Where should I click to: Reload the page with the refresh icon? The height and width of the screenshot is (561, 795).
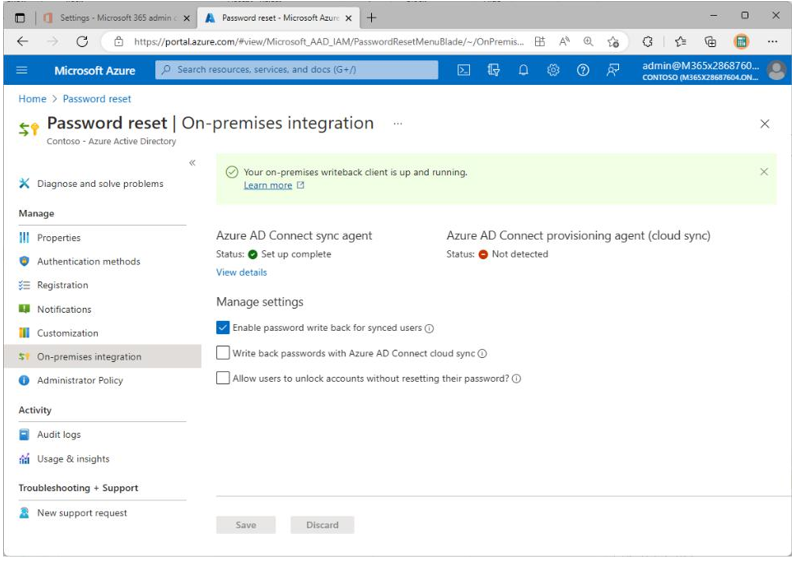tap(82, 42)
